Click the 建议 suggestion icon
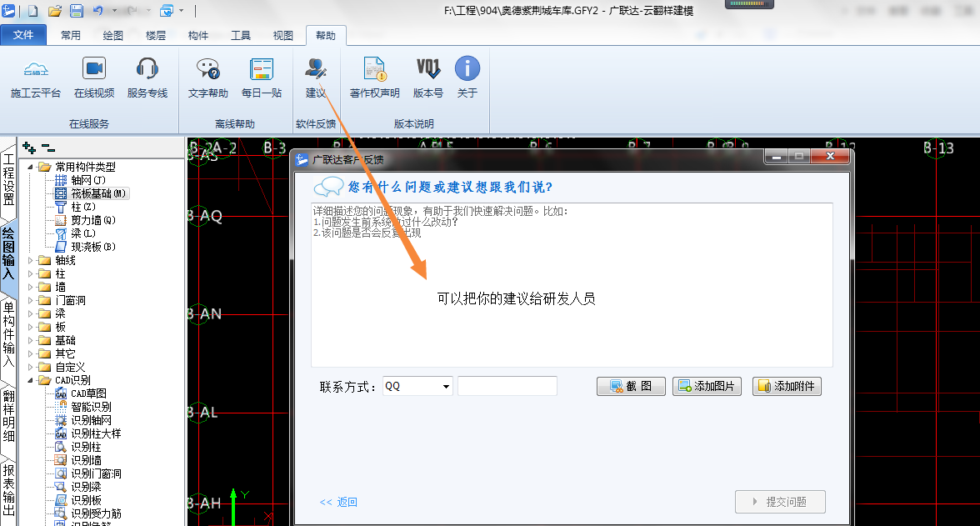The height and width of the screenshot is (526, 980). click(x=316, y=68)
